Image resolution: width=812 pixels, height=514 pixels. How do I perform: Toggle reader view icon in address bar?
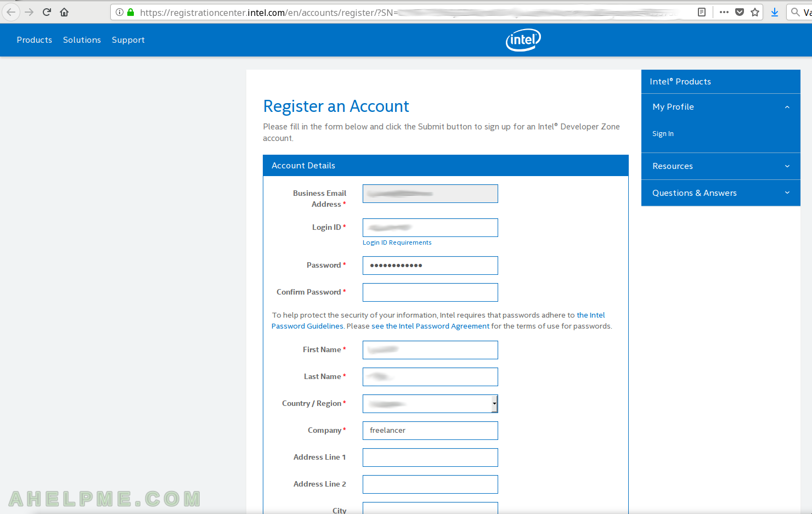coord(701,12)
